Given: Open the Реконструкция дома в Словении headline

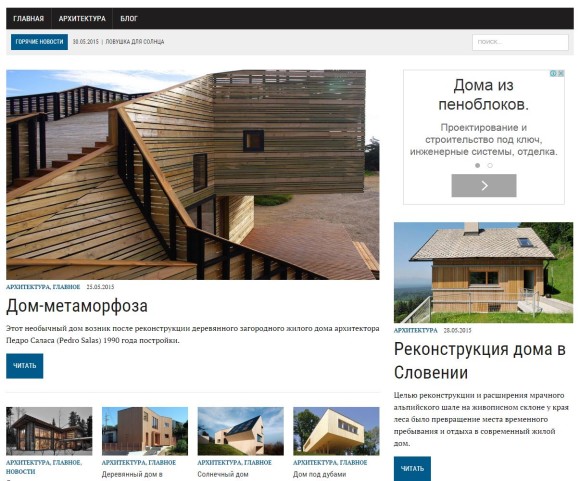Looking at the screenshot, I should click(480, 361).
